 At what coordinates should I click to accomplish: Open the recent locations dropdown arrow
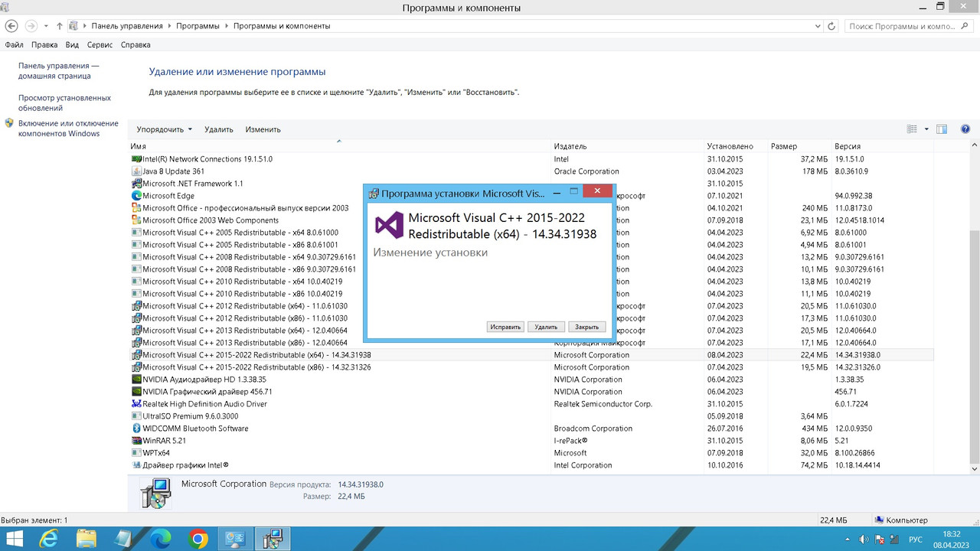46,26
